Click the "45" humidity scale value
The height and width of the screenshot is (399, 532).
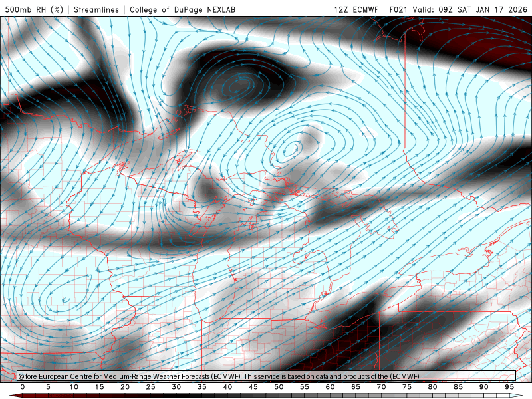253,387
